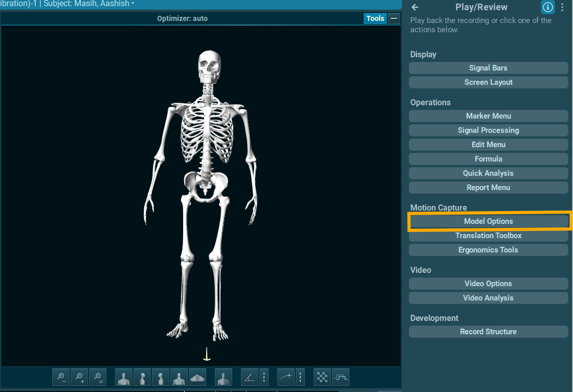Image resolution: width=573 pixels, height=392 pixels.
Task: Reset zoom with the magnifier equals icon
Action: click(98, 378)
